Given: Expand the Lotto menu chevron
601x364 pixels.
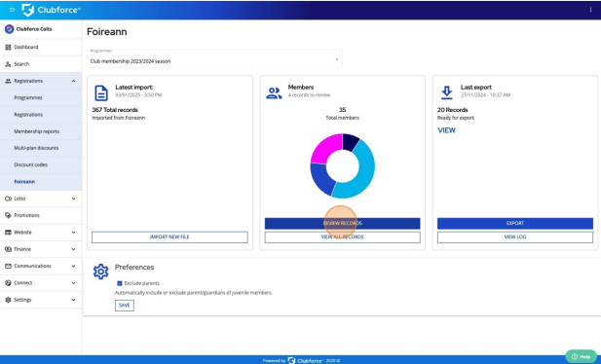Looking at the screenshot, I should pyautogui.click(x=74, y=199).
